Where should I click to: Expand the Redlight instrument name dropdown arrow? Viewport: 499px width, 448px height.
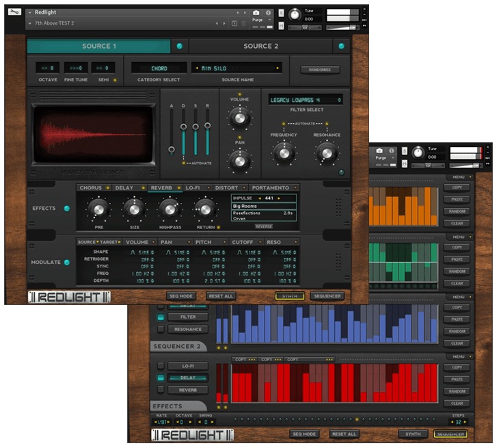[x=30, y=12]
